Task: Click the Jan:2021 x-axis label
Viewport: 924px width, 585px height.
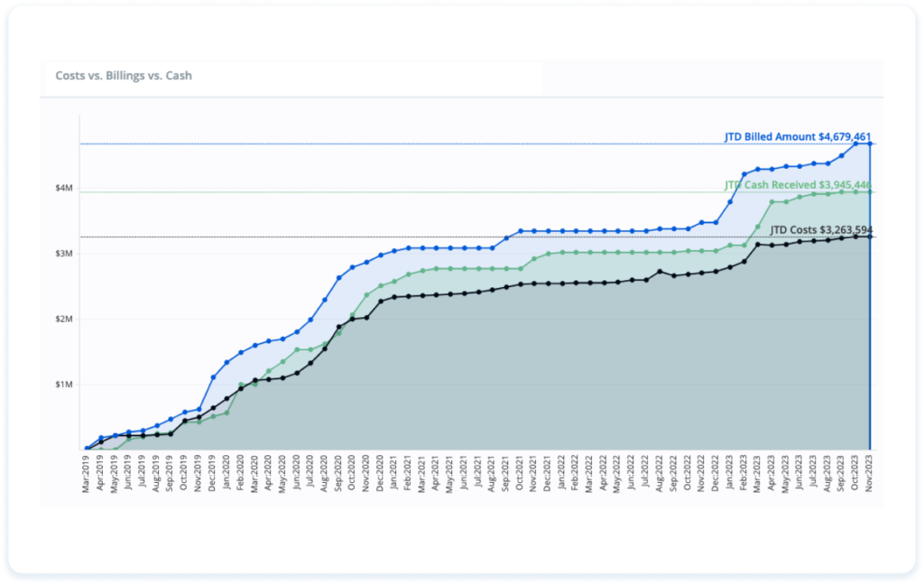Action: click(x=393, y=474)
